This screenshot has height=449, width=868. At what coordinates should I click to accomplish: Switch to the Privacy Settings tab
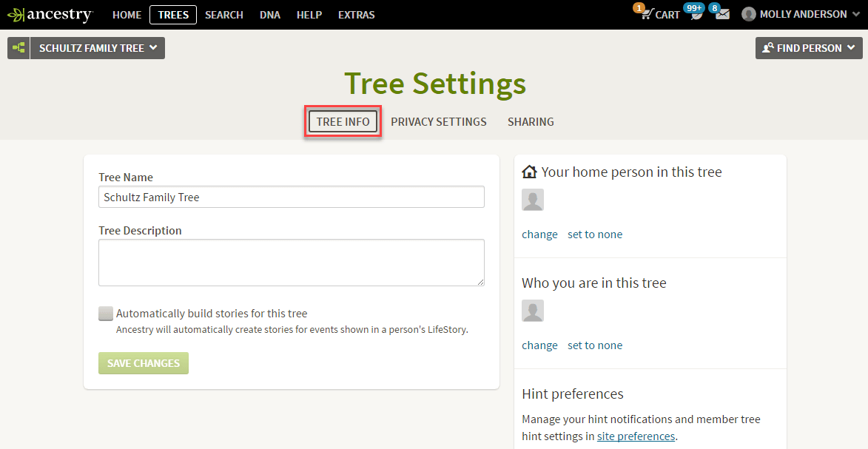tap(438, 122)
